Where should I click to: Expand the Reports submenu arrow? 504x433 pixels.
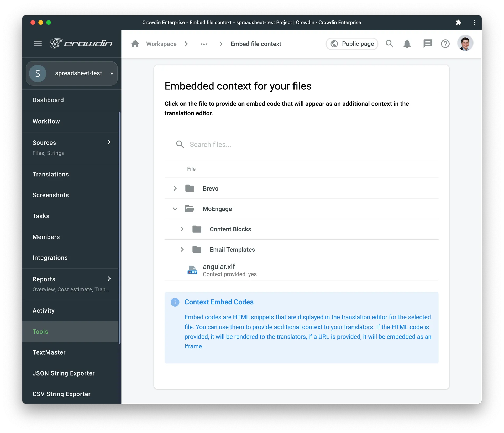click(x=109, y=279)
